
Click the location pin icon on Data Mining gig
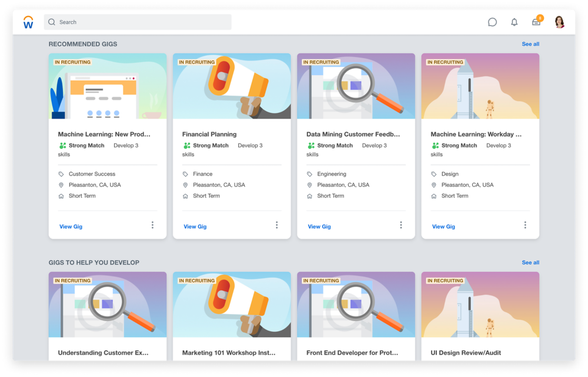[309, 184]
